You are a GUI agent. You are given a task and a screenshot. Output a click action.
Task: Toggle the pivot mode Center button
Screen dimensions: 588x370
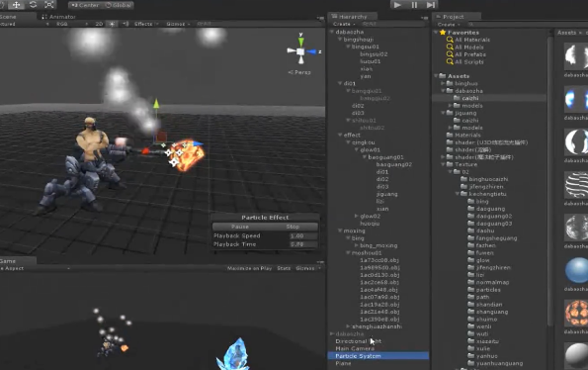85,5
